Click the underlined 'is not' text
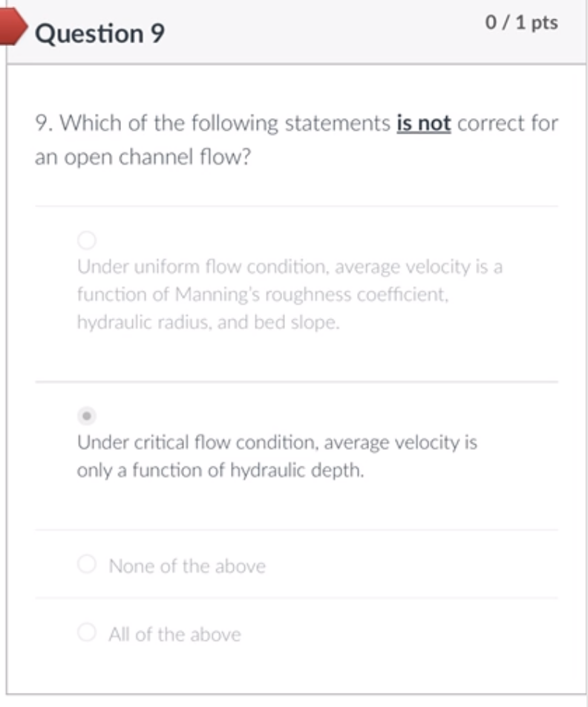588x707 pixels. click(x=424, y=123)
